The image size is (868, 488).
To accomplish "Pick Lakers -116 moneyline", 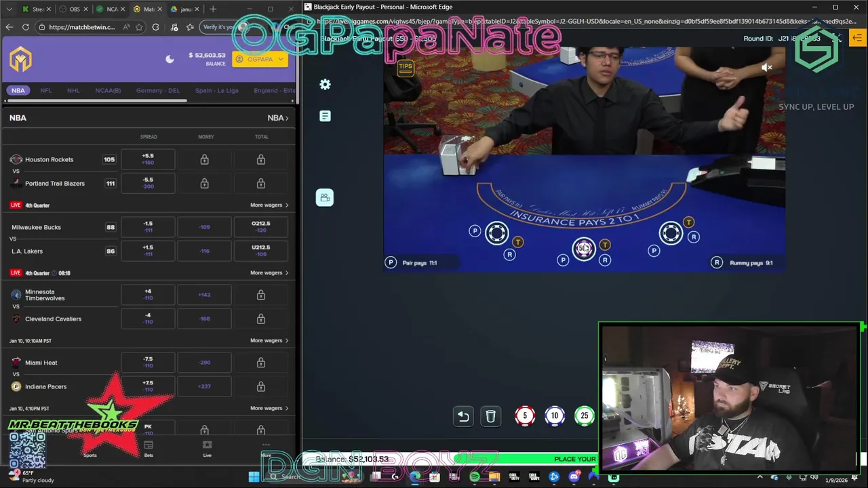I will pyautogui.click(x=204, y=251).
